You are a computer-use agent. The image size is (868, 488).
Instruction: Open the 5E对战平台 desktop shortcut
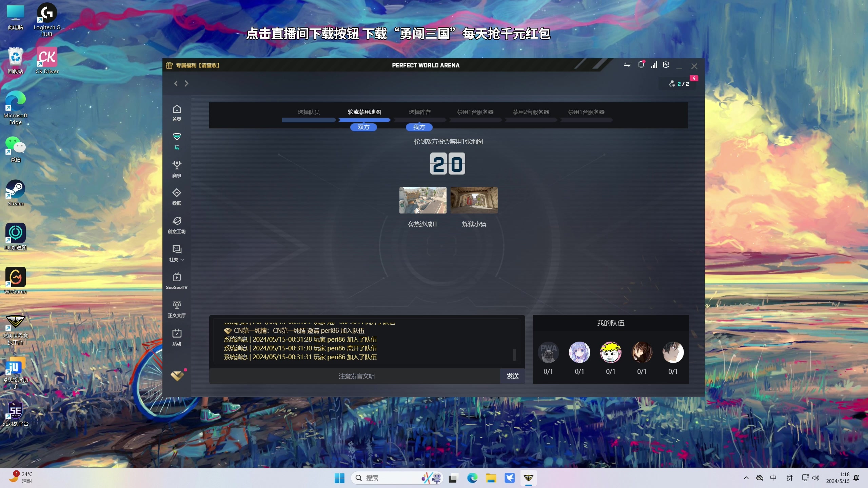pos(15,413)
